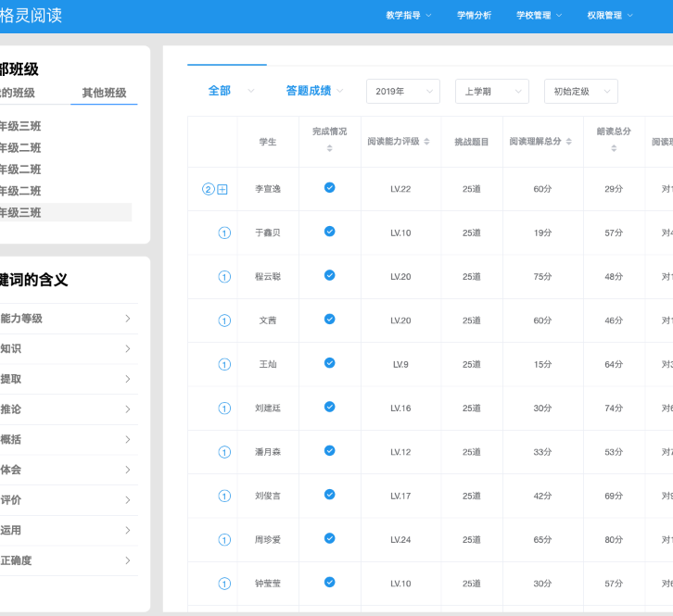Screen dimensions: 673x616
Task: Click completion checkmark for 刘俊言
Action: pos(330,494)
